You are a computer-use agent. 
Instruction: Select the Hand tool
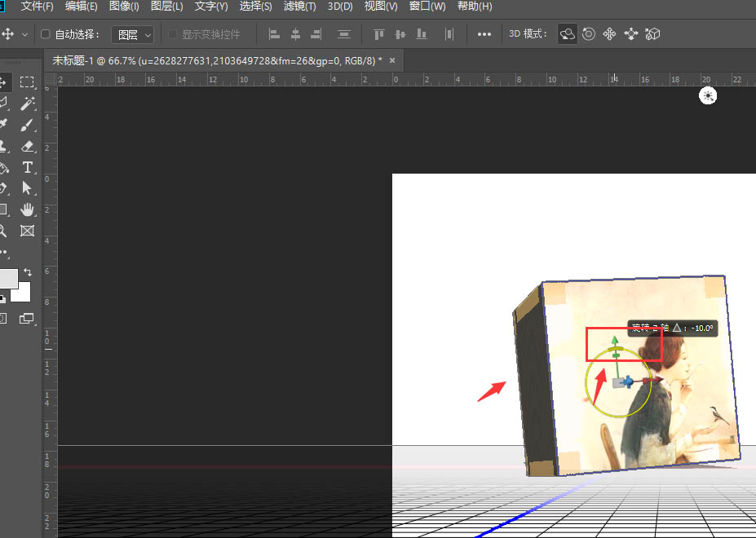(x=27, y=209)
